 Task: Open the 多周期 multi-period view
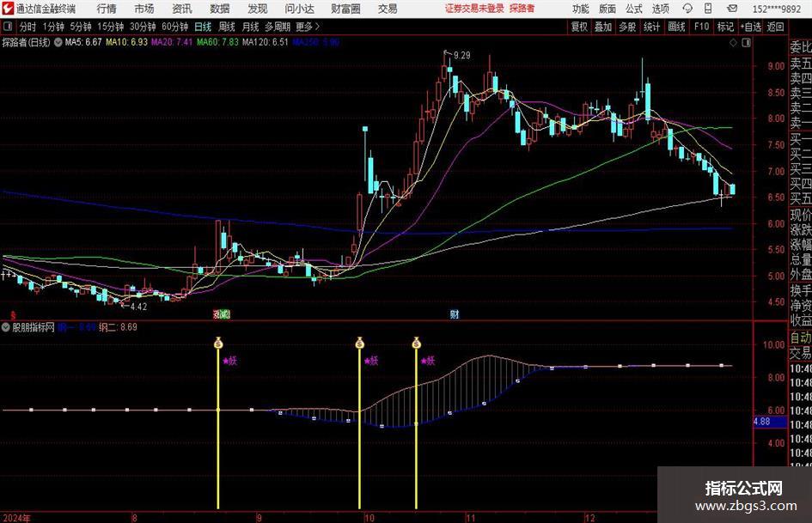[278, 27]
